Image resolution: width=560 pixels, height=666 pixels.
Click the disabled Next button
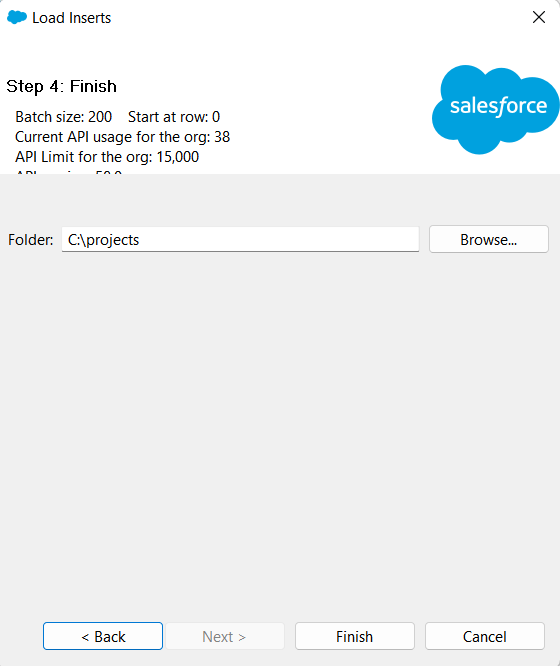[x=225, y=636]
